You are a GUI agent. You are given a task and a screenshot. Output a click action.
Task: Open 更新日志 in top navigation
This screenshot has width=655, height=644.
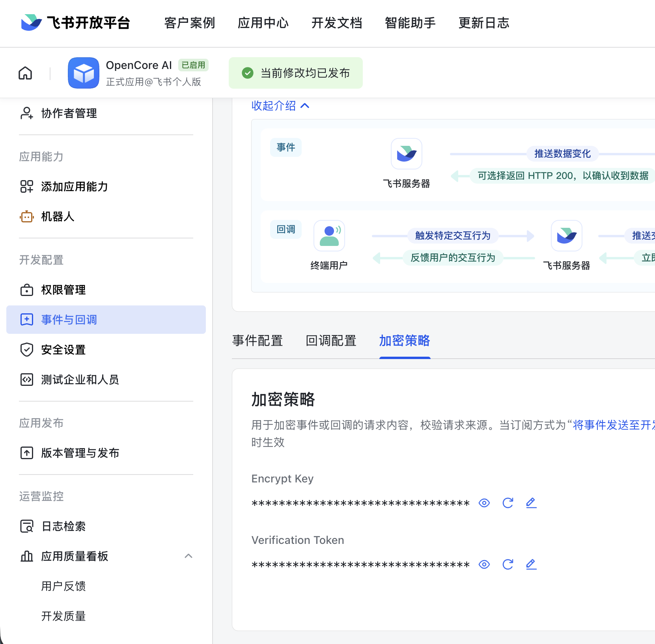click(x=484, y=23)
